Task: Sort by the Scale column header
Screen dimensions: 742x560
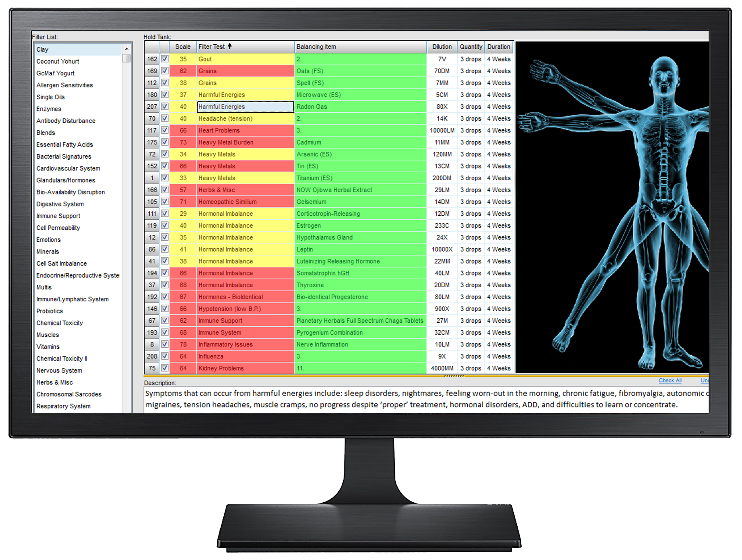Action: (x=183, y=46)
